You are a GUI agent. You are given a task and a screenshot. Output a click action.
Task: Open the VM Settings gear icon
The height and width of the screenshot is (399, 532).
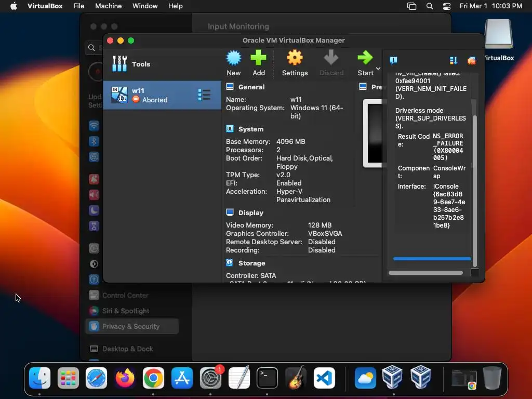pos(295,58)
